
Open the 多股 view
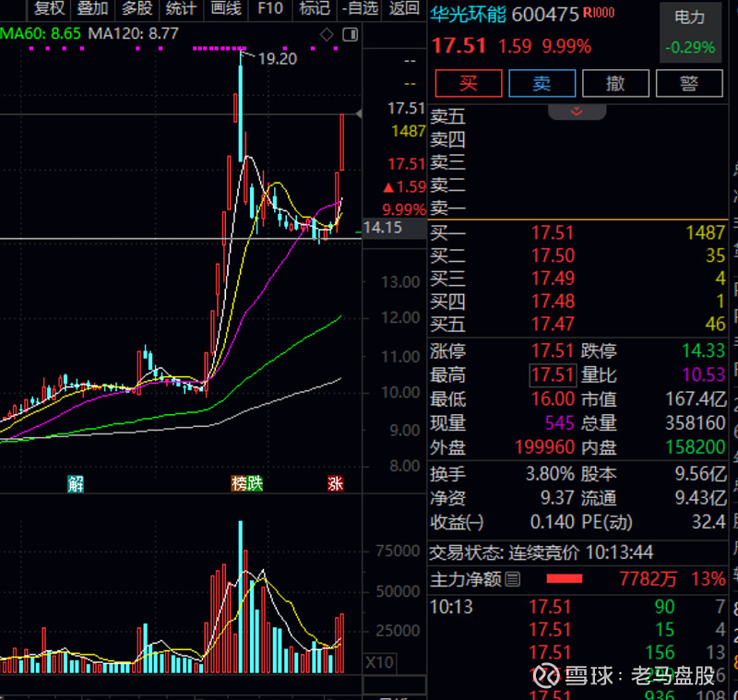[x=137, y=8]
